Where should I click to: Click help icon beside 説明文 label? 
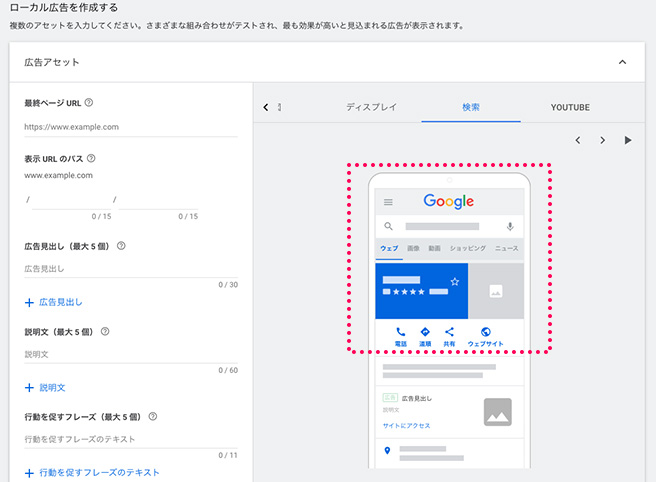click(x=105, y=331)
